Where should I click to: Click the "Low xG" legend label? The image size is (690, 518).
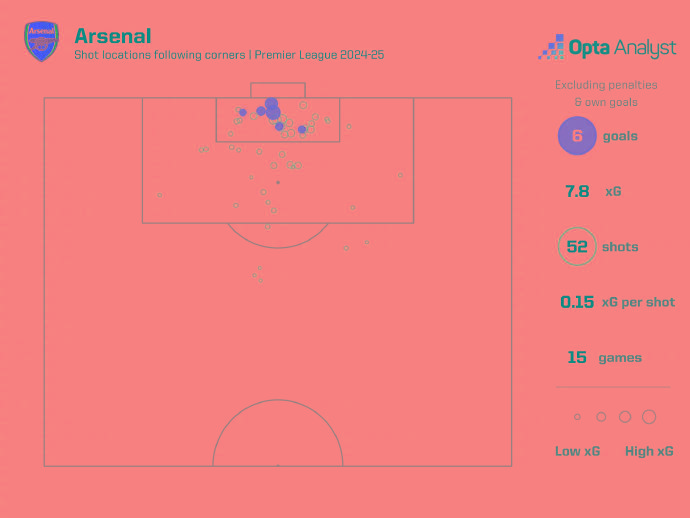coord(577,451)
